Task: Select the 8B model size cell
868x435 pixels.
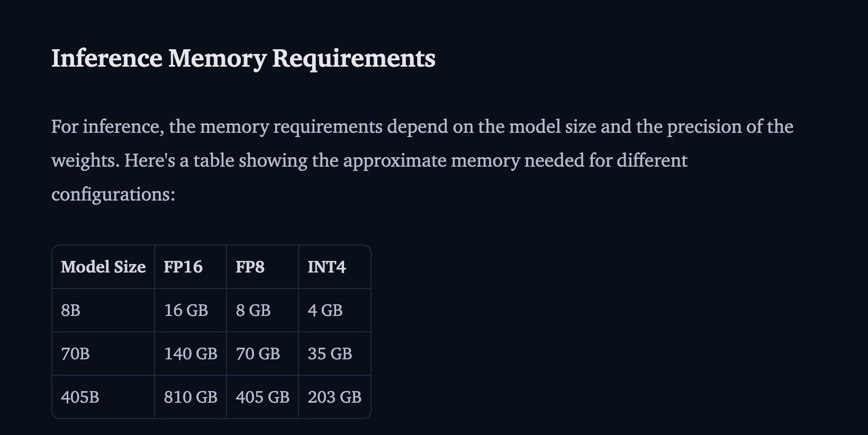Action: point(103,310)
